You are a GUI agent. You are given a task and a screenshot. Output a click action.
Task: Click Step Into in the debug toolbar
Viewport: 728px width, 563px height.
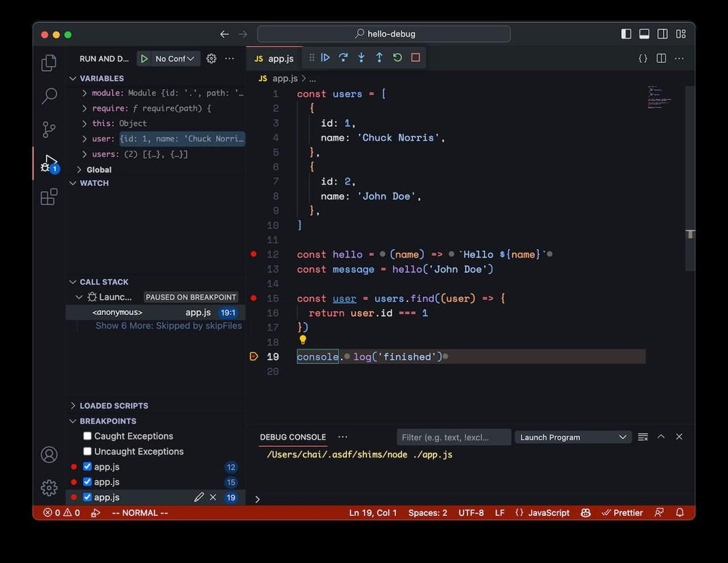click(361, 58)
